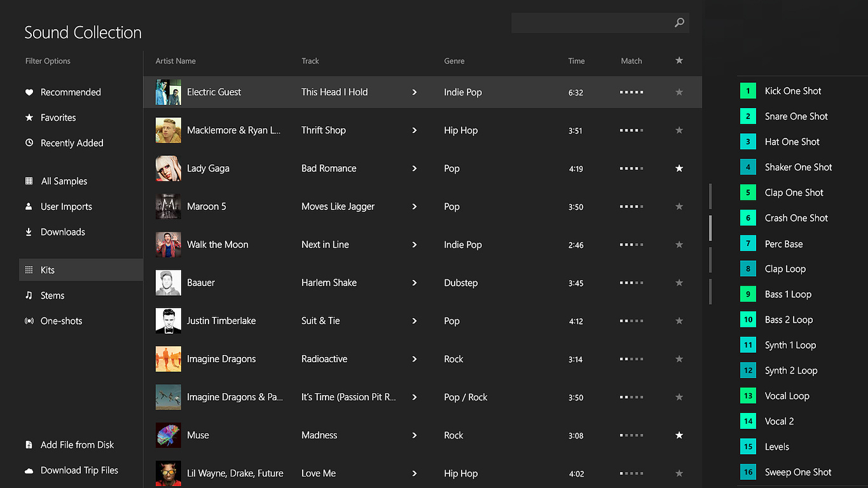This screenshot has height=488, width=868.
Task: Click the star column header icon
Action: coord(679,60)
